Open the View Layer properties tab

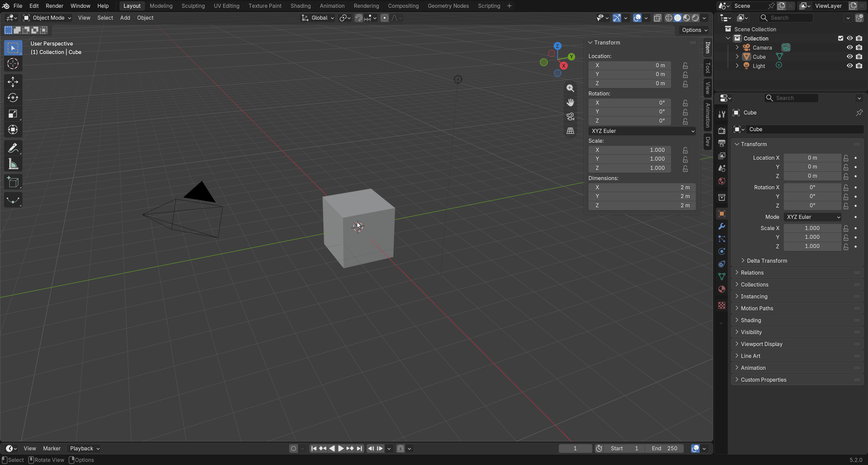pos(722,156)
